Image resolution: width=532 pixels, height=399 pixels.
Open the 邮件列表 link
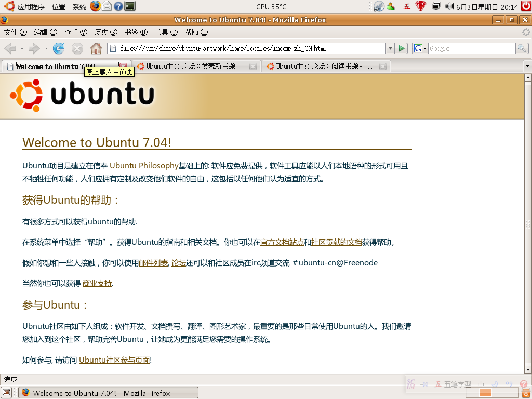tap(153, 263)
